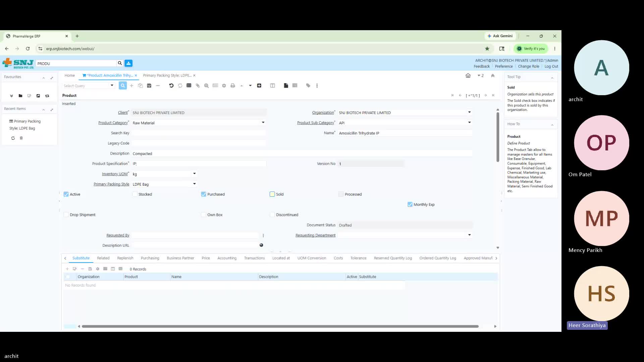This screenshot has height=362, width=644.
Task: Uncheck the Purchased checkbox
Action: tap(204, 194)
